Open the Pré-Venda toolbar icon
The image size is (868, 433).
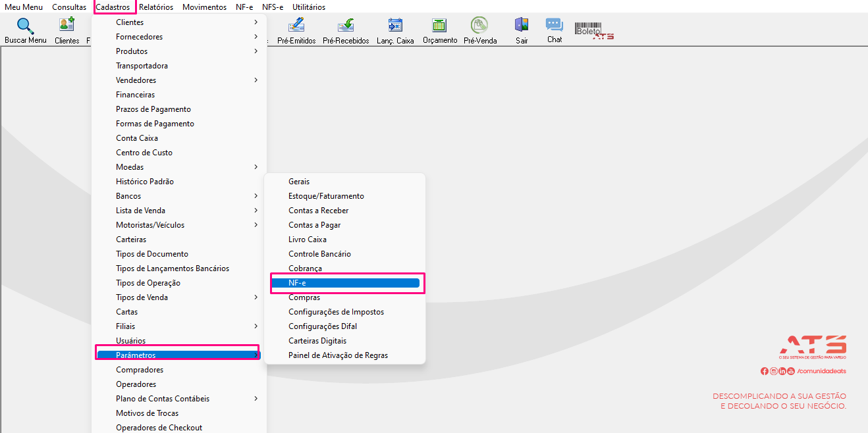(x=479, y=26)
